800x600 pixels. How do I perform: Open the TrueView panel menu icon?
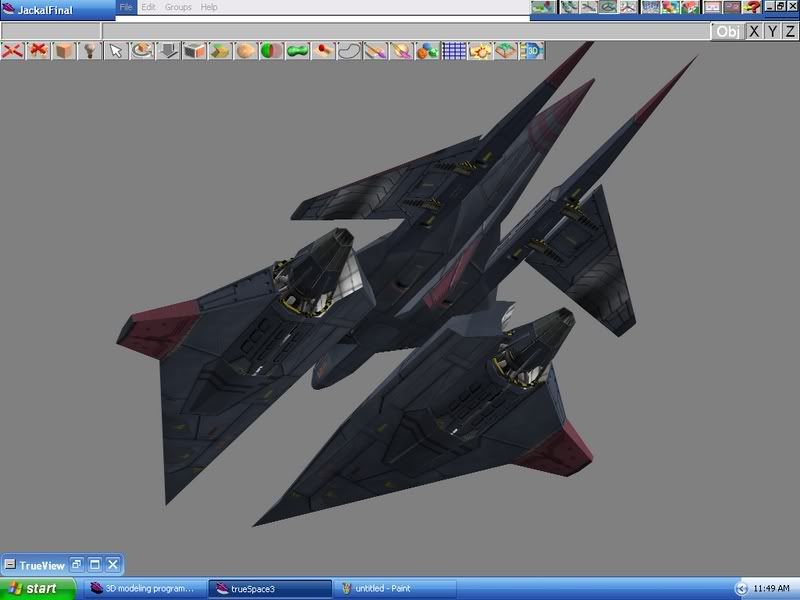[x=10, y=564]
